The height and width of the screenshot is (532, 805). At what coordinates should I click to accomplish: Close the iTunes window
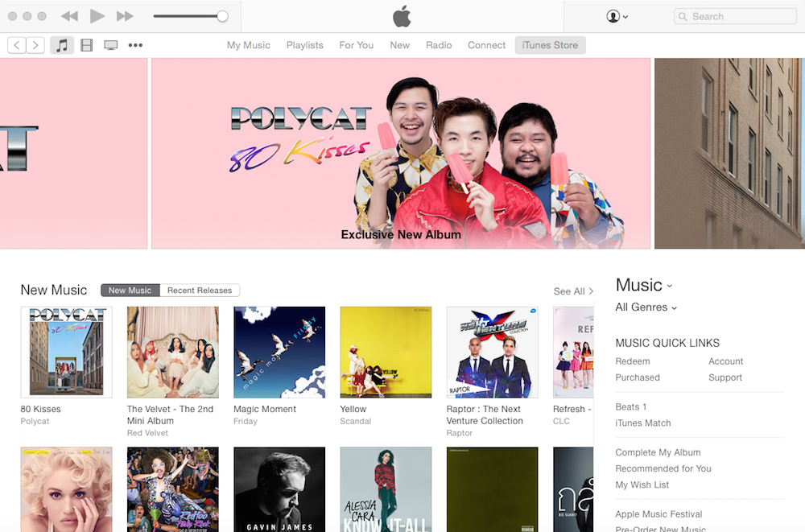tap(12, 16)
